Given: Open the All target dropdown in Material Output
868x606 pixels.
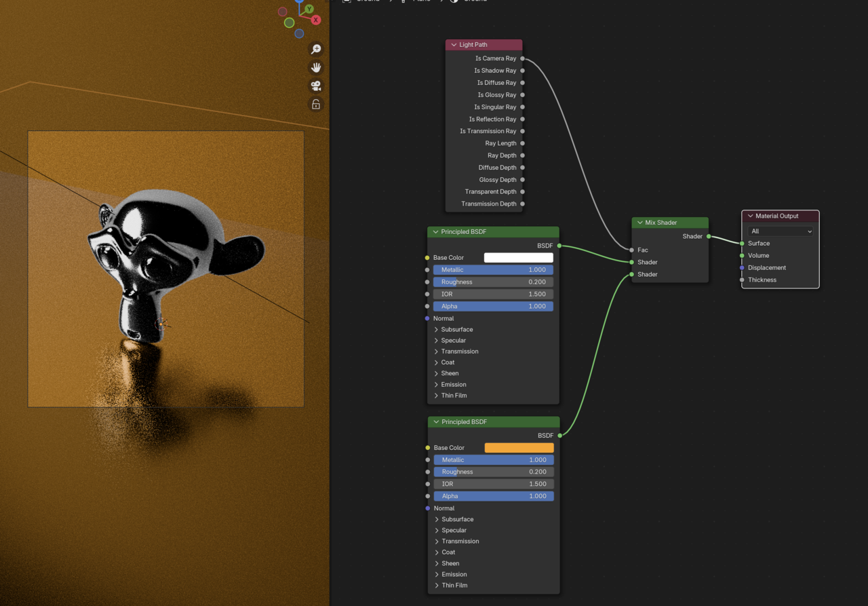Looking at the screenshot, I should point(781,231).
